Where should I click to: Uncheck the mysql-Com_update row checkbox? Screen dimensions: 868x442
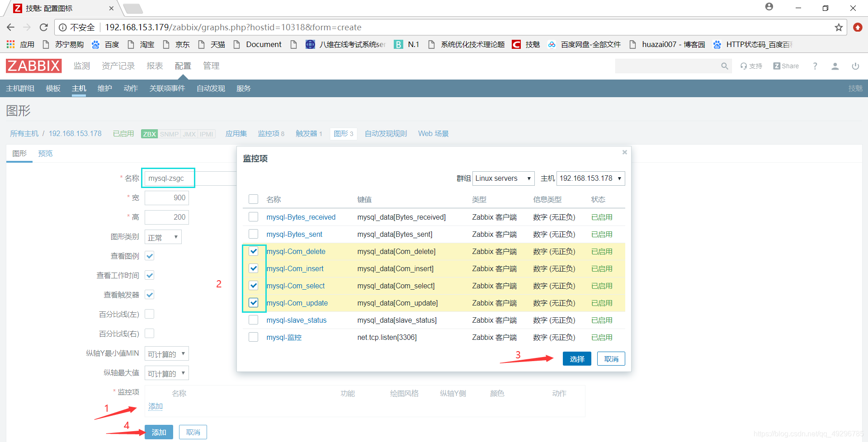tap(254, 303)
